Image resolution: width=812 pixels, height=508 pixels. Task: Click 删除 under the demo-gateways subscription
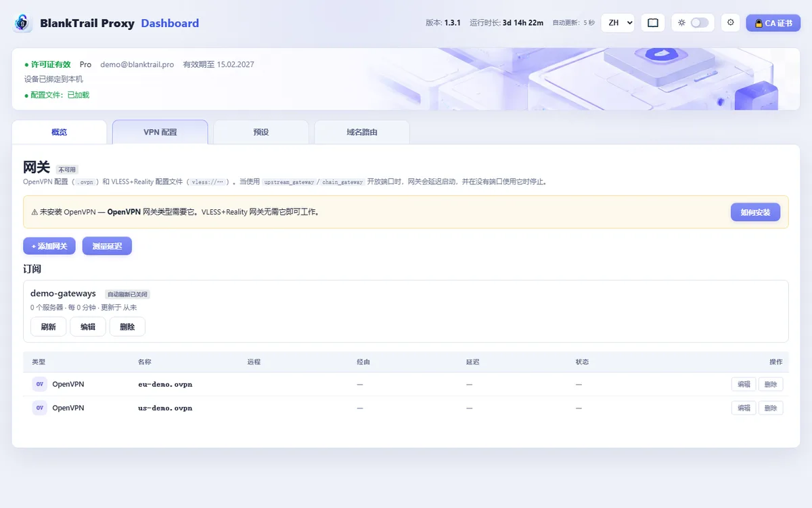(x=127, y=326)
